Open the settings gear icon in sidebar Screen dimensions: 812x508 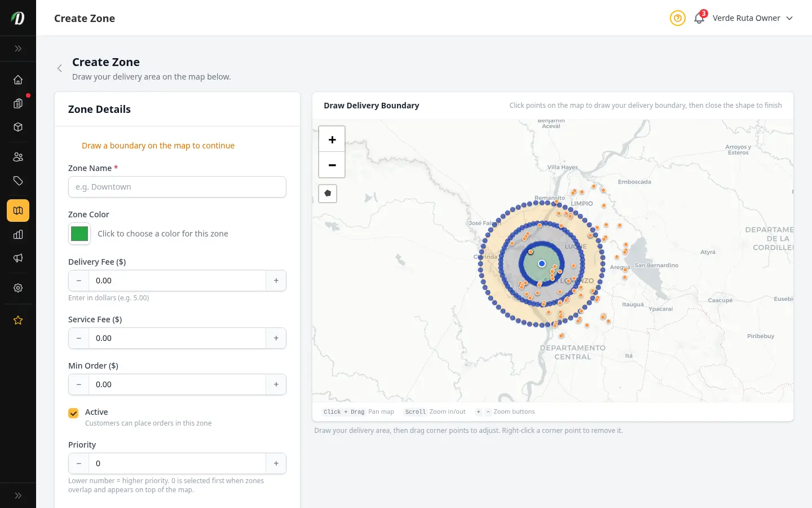(x=18, y=288)
